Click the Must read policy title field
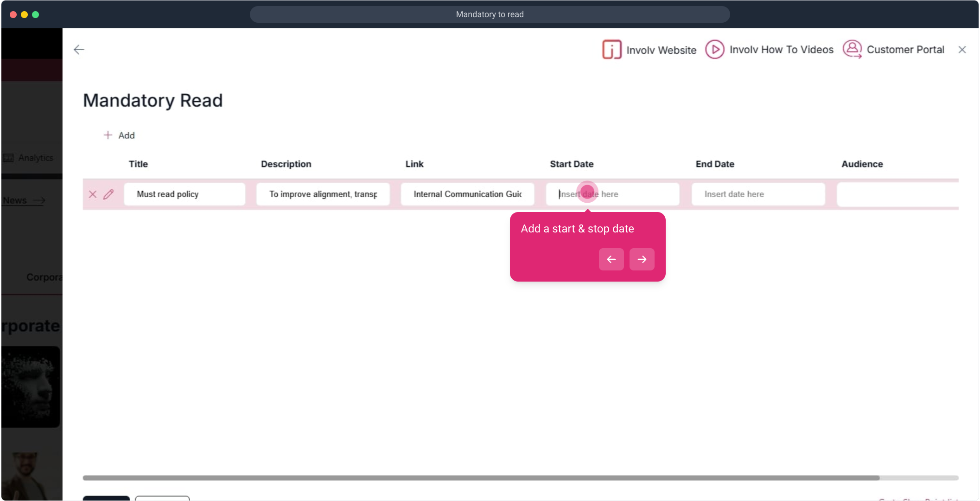This screenshot has height=501, width=980. [x=185, y=194]
